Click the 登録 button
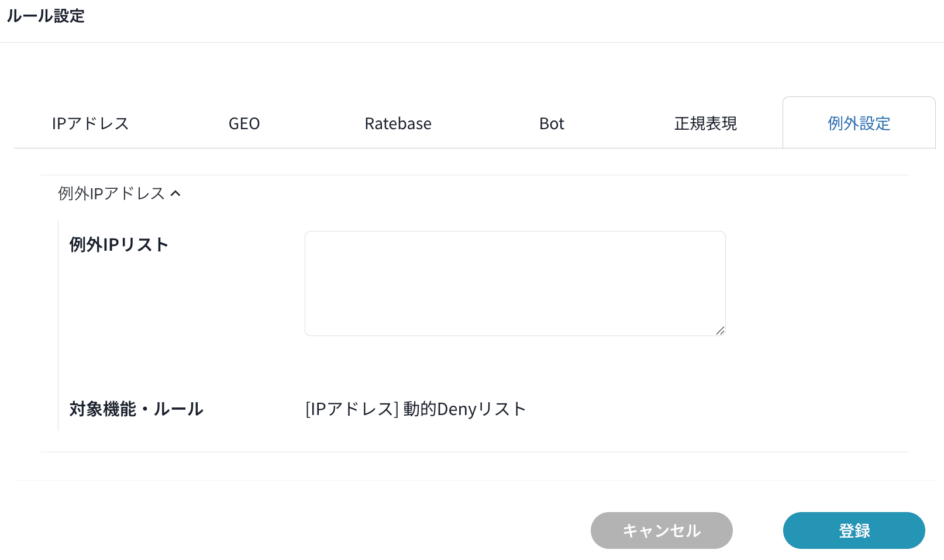The width and height of the screenshot is (944, 560). [x=854, y=530]
